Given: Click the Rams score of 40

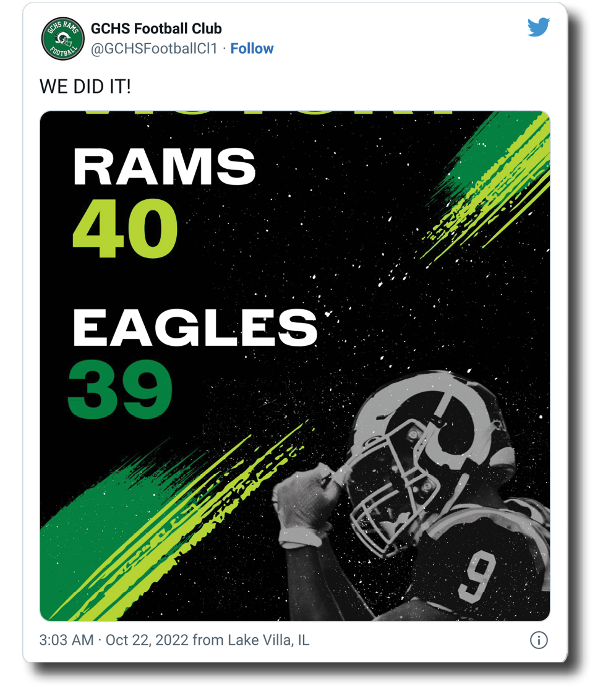Looking at the screenshot, I should click(x=126, y=229).
